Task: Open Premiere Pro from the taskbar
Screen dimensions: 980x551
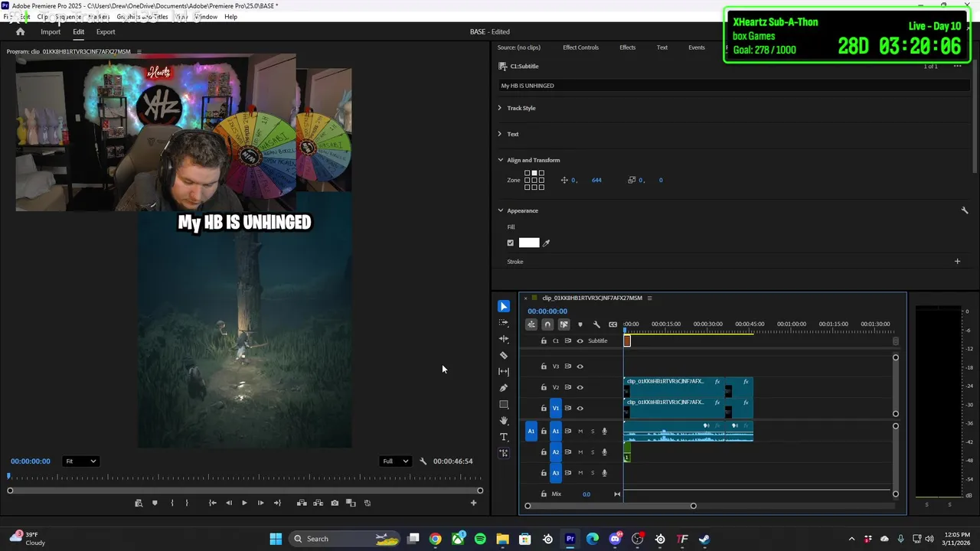Action: pos(570,539)
